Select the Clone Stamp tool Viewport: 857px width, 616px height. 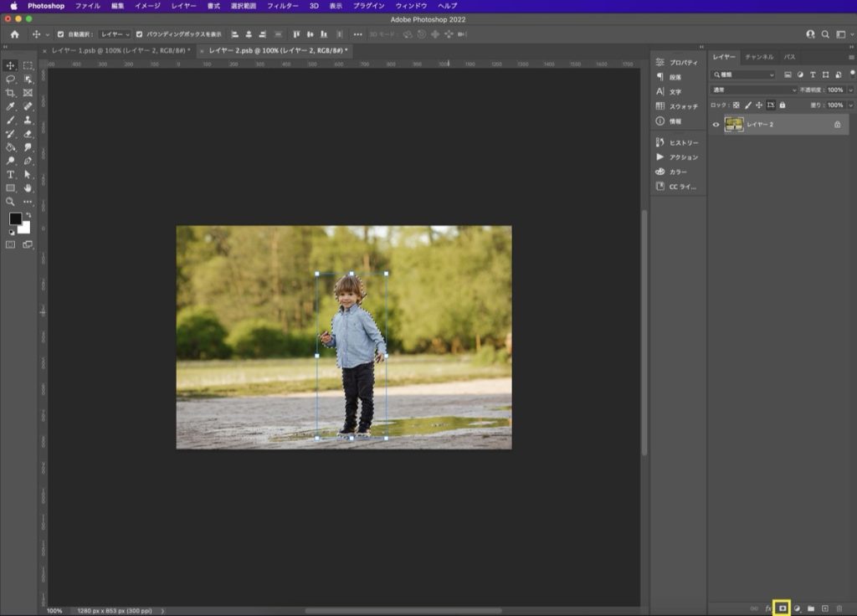(28, 121)
